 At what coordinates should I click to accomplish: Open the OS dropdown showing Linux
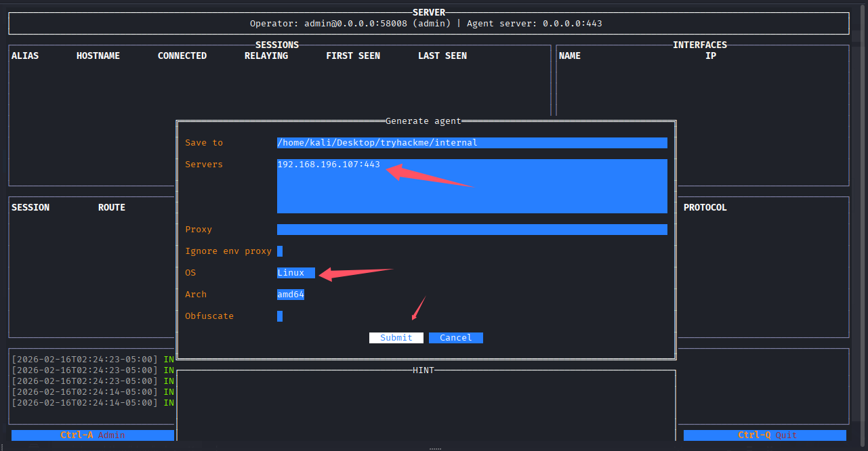[x=295, y=273]
